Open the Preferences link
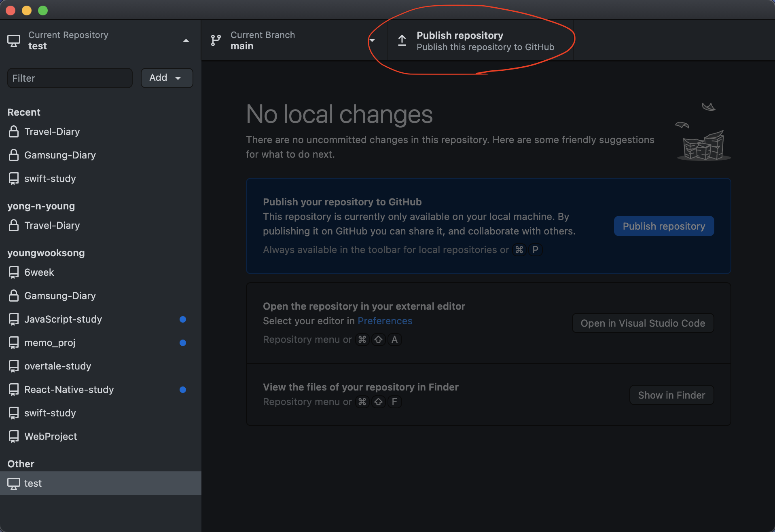Screen dimensions: 775x532 [x=385, y=321]
